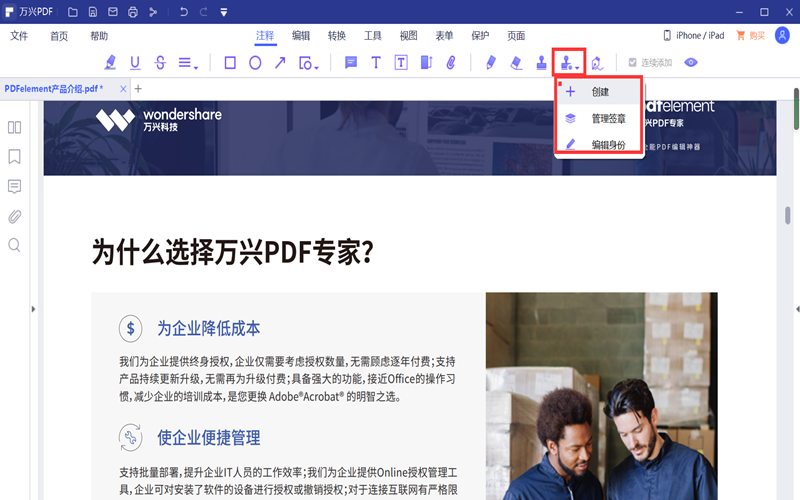
Task: Pick the rectangle shape tool
Action: click(x=230, y=62)
